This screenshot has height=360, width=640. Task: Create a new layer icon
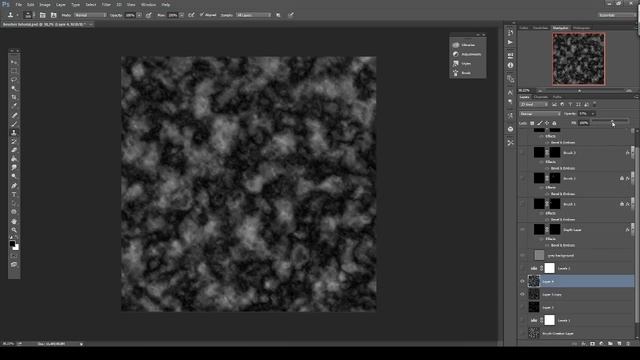pyautogui.click(x=619, y=344)
